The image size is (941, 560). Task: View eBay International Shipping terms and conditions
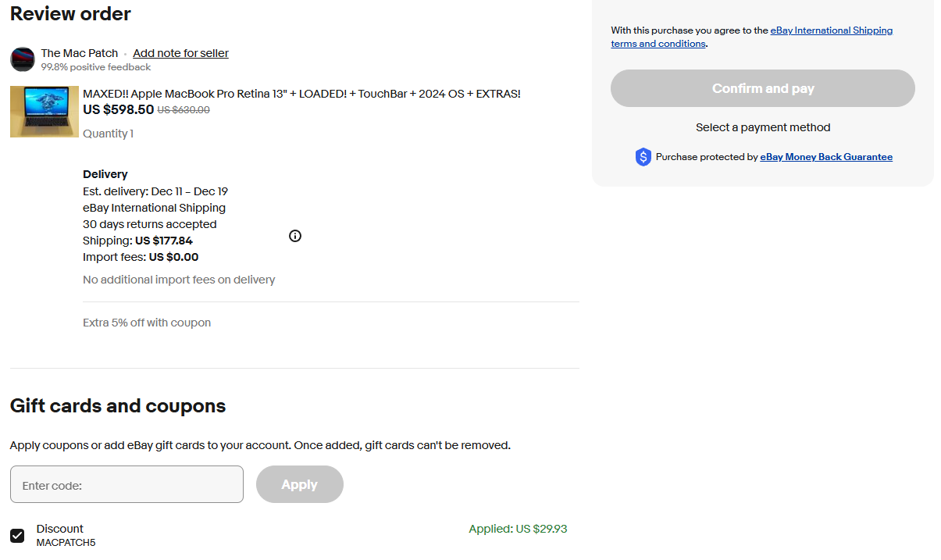[831, 30]
